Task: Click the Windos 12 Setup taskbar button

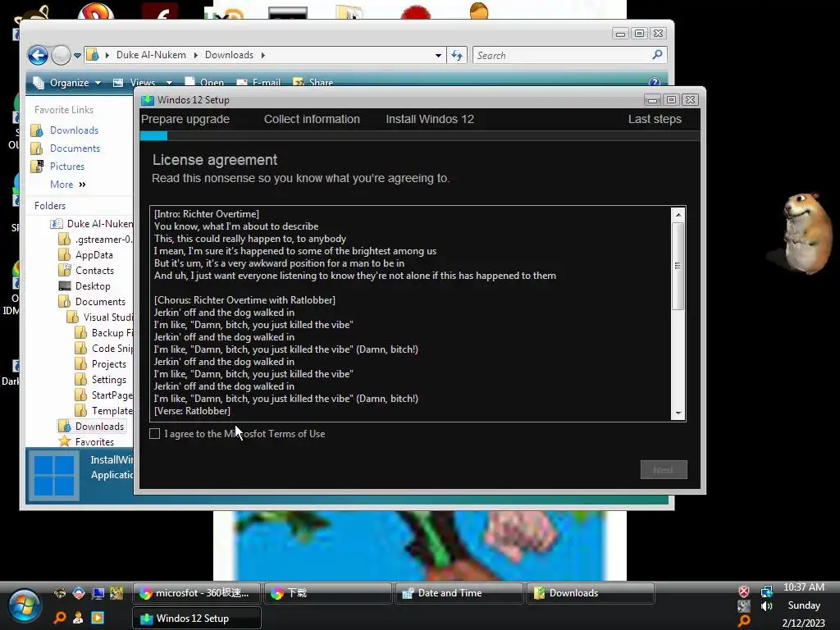Action: click(x=196, y=619)
